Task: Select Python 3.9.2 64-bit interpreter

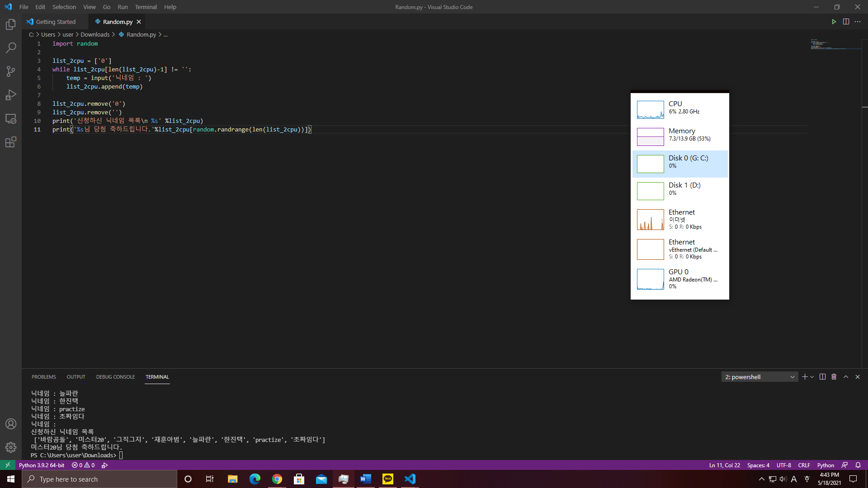Action: coord(42,465)
